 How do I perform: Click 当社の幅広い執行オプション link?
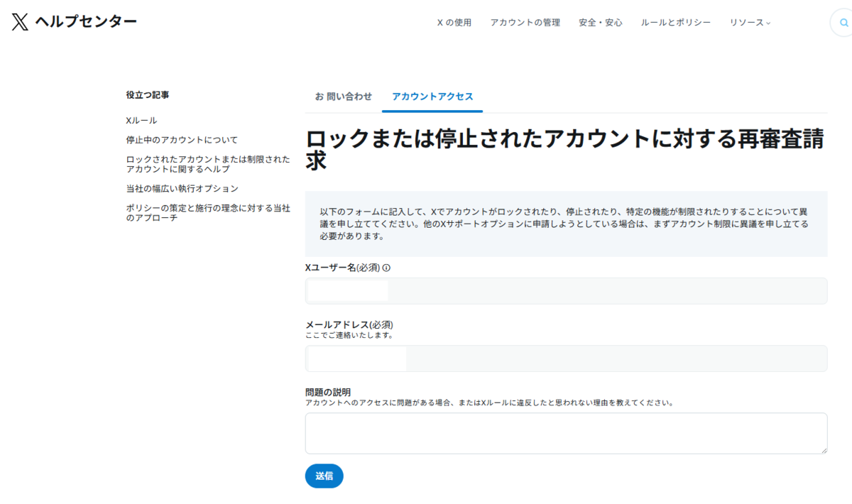181,188
